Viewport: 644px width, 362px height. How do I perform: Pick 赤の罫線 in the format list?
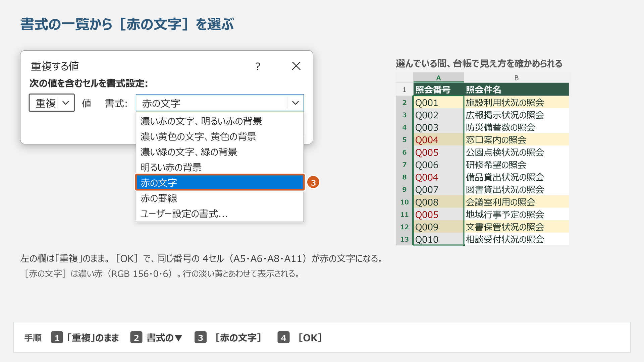[x=220, y=198]
